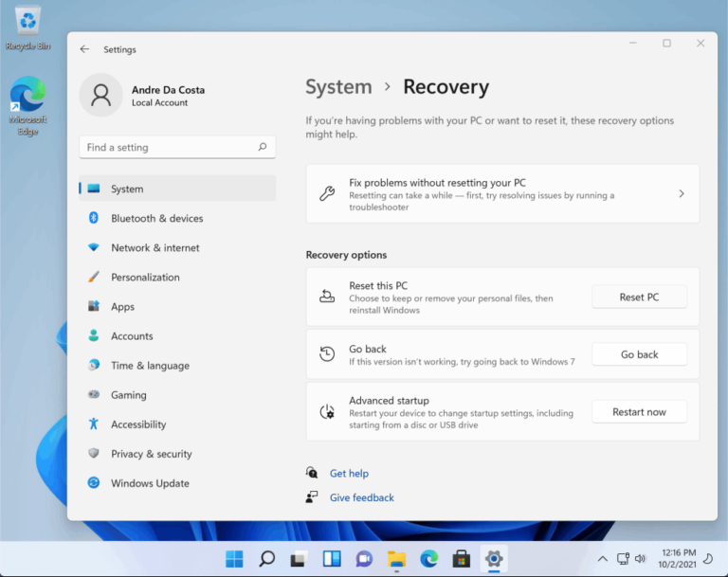The width and height of the screenshot is (728, 577).
Task: Select the Network & internet Wi-Fi icon
Action: click(x=93, y=247)
